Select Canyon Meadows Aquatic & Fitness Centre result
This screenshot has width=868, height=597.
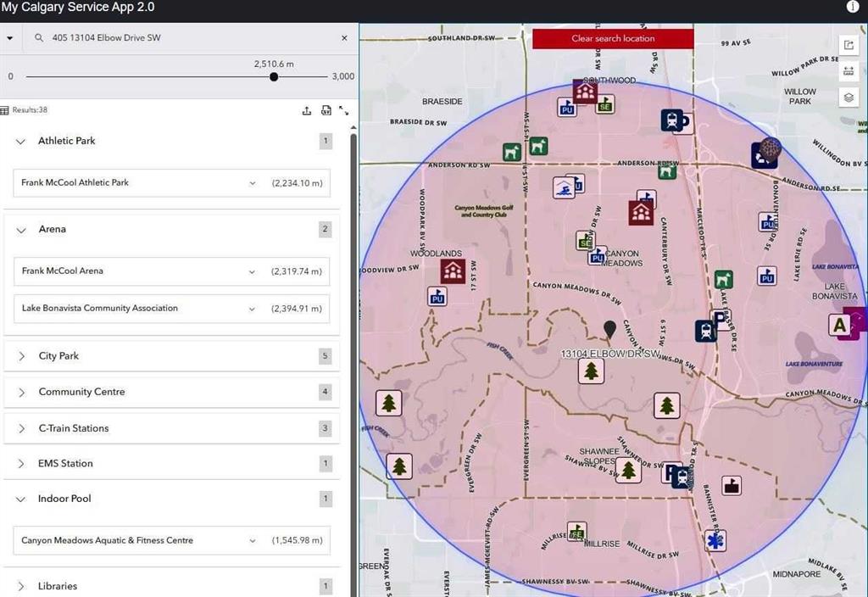[108, 540]
